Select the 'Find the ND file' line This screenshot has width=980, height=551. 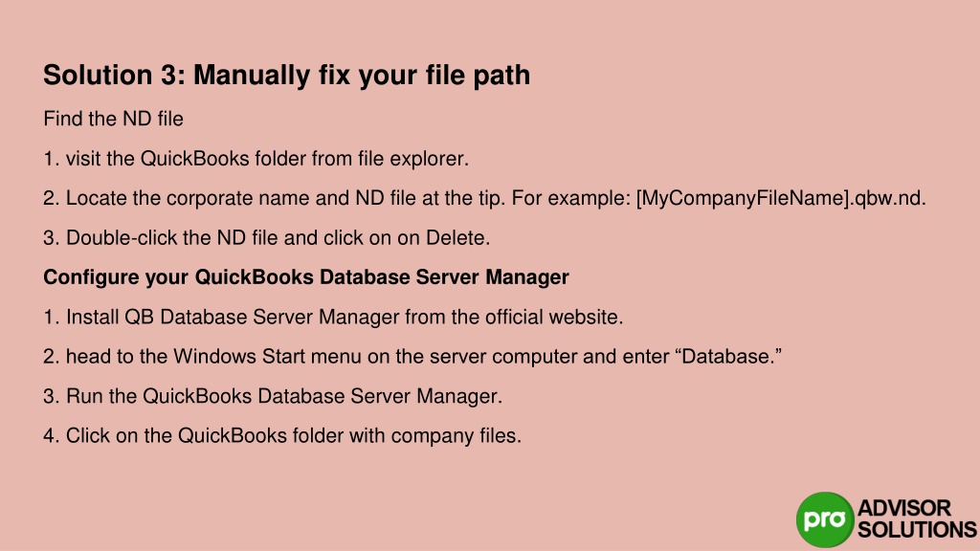pos(113,119)
